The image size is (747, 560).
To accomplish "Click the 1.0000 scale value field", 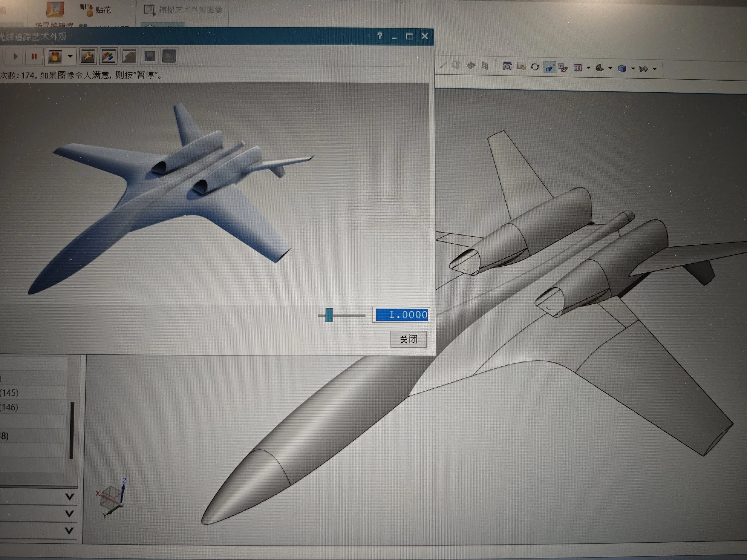I will (x=401, y=315).
